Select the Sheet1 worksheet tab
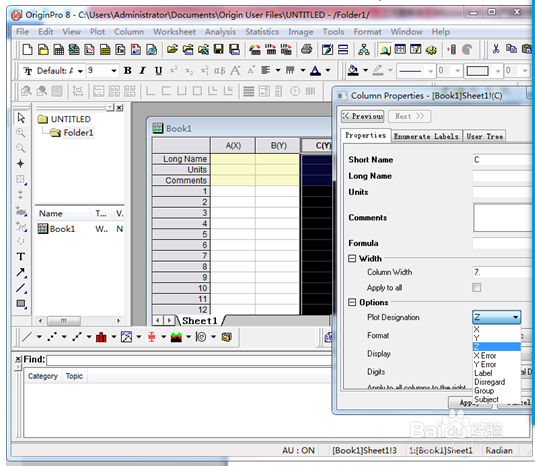Screen dimensions: 535x466 click(x=200, y=321)
